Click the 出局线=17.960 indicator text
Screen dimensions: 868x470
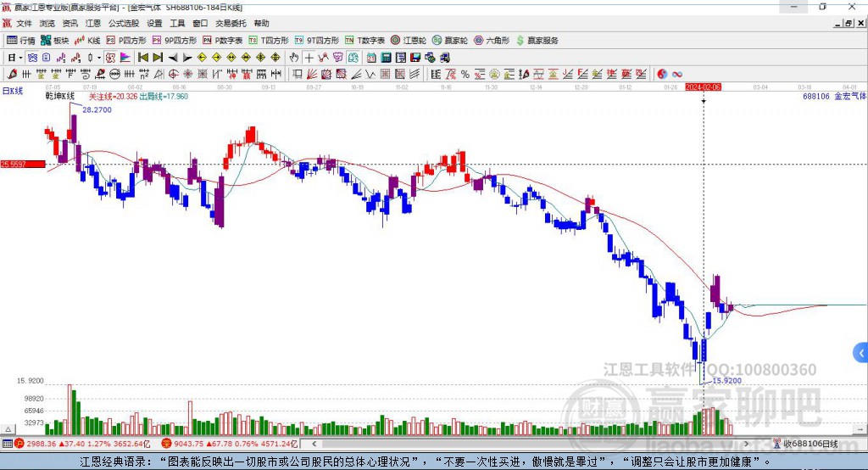[x=164, y=97]
